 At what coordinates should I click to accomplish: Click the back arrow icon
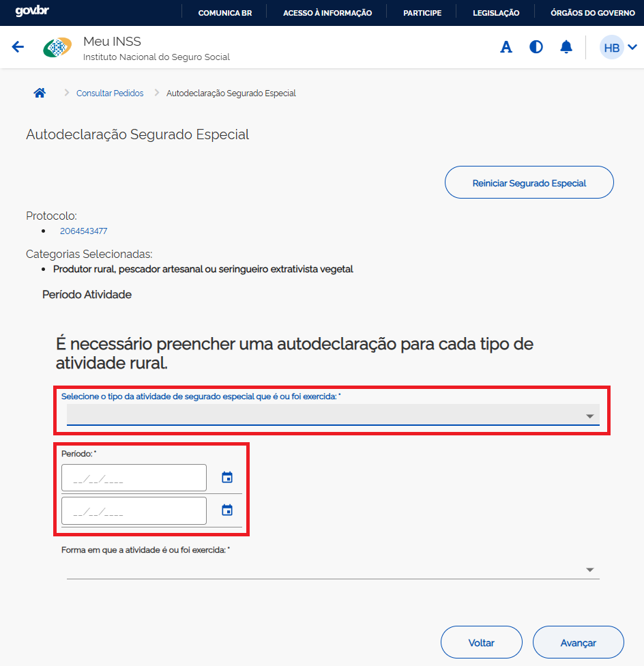click(18, 47)
